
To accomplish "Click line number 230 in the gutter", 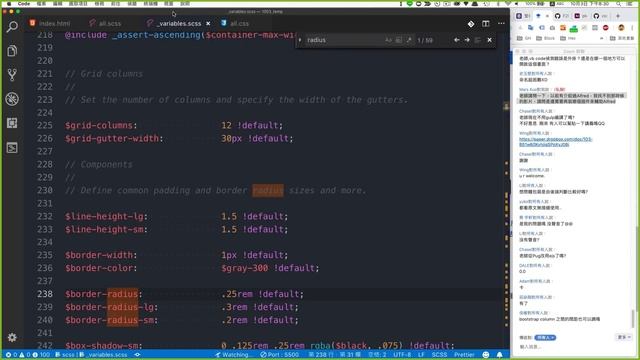I will click(44, 190).
